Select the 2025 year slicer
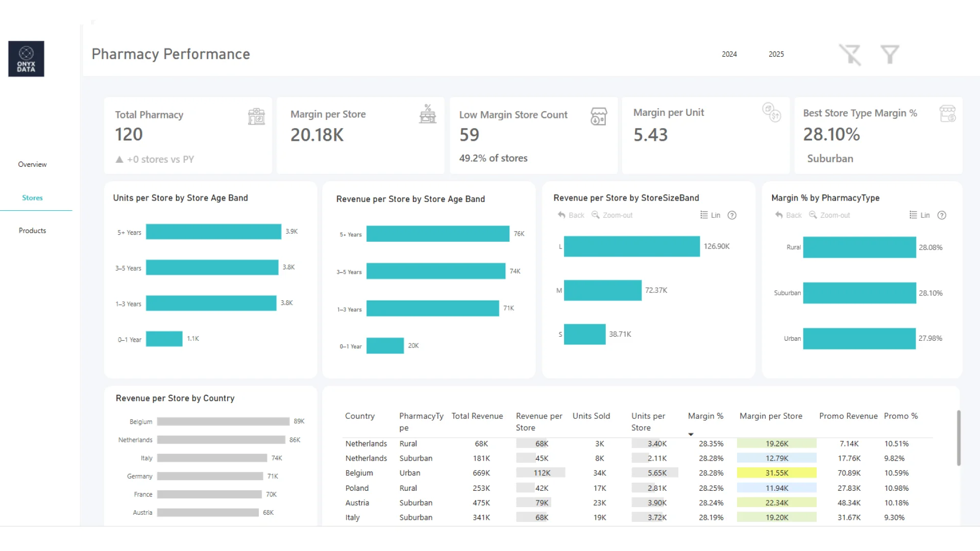The image size is (980, 551). point(776,54)
